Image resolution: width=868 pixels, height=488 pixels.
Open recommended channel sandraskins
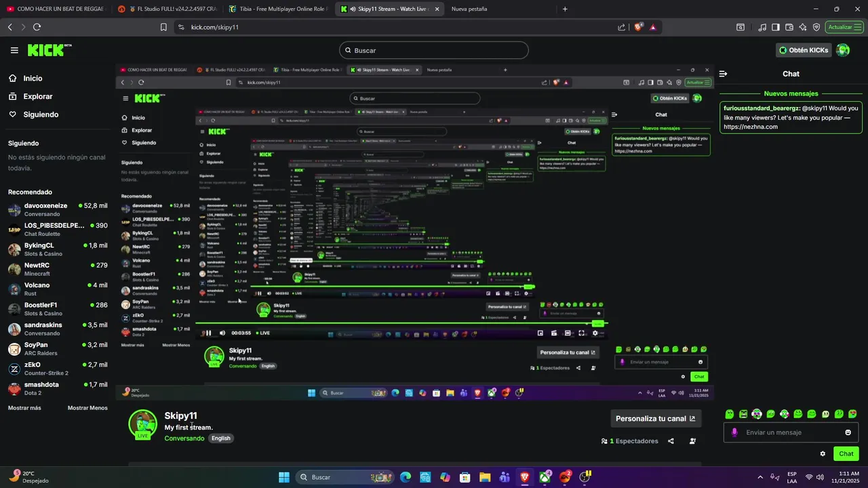click(58, 329)
